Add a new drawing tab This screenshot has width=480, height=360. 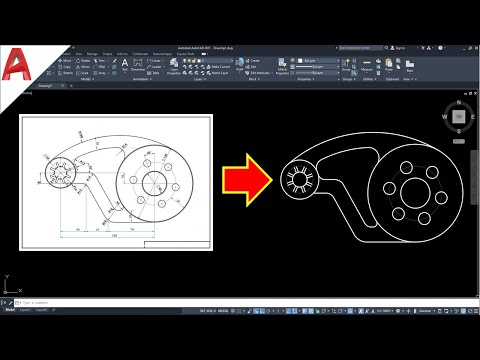(71, 86)
